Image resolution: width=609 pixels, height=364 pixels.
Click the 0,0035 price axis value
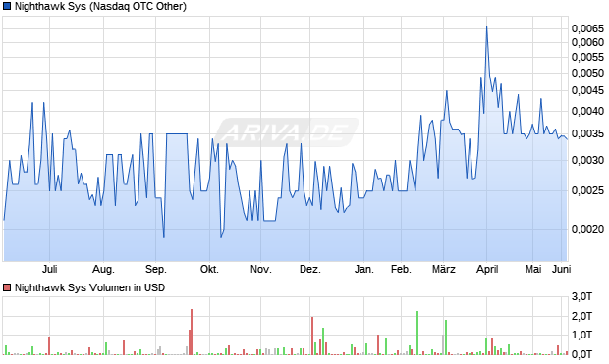tap(587, 133)
